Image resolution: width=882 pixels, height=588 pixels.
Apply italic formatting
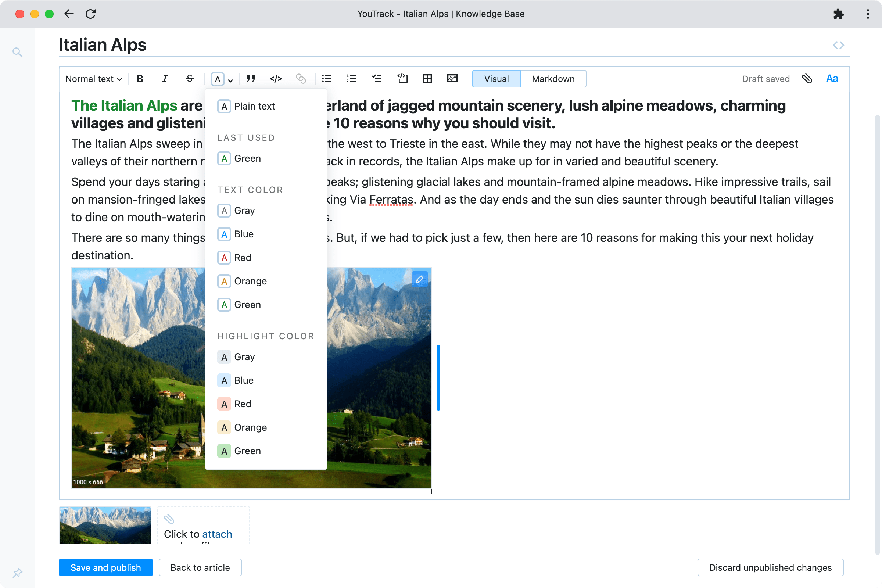pos(165,79)
